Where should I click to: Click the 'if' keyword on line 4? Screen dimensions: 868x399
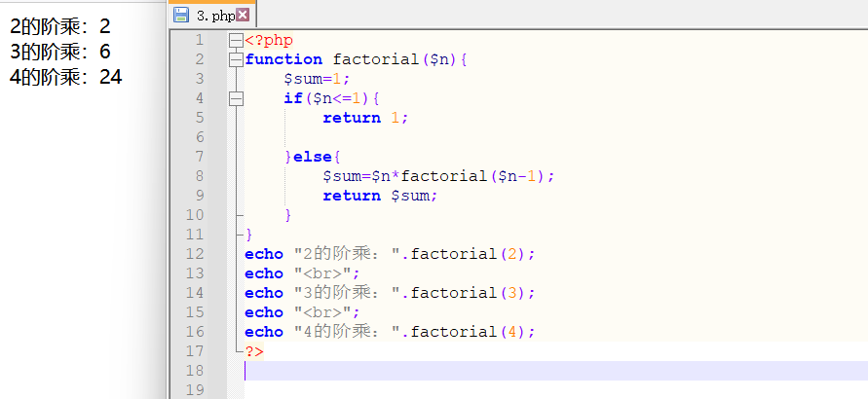[x=293, y=98]
